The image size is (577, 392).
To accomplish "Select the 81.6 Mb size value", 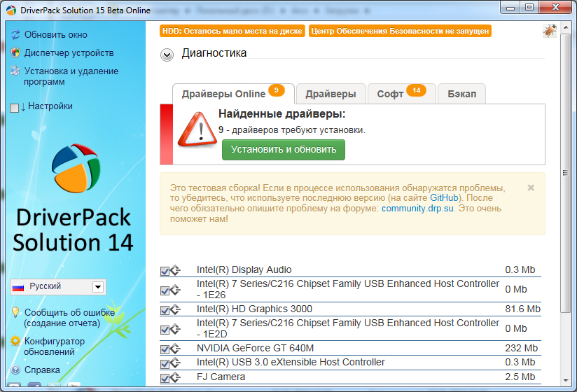I will tap(522, 309).
